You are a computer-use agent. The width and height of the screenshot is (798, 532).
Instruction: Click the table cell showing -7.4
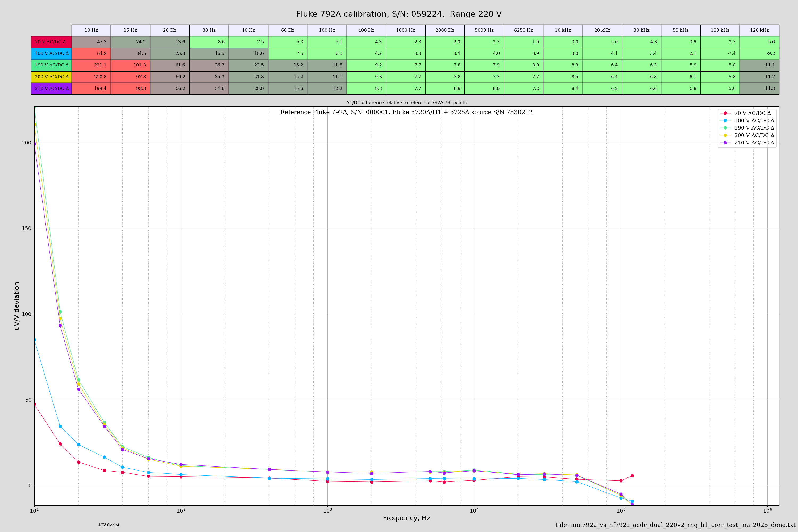pos(720,54)
